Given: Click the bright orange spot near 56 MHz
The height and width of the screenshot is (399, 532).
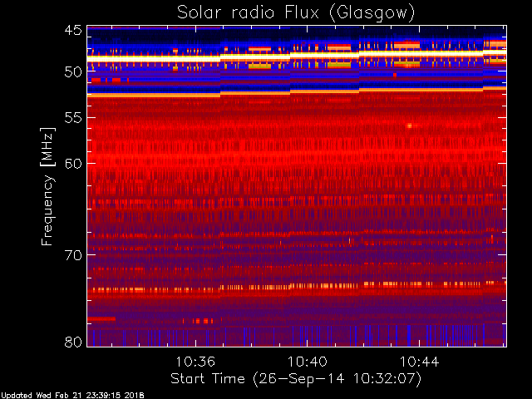Looking at the screenshot, I should 409,126.
